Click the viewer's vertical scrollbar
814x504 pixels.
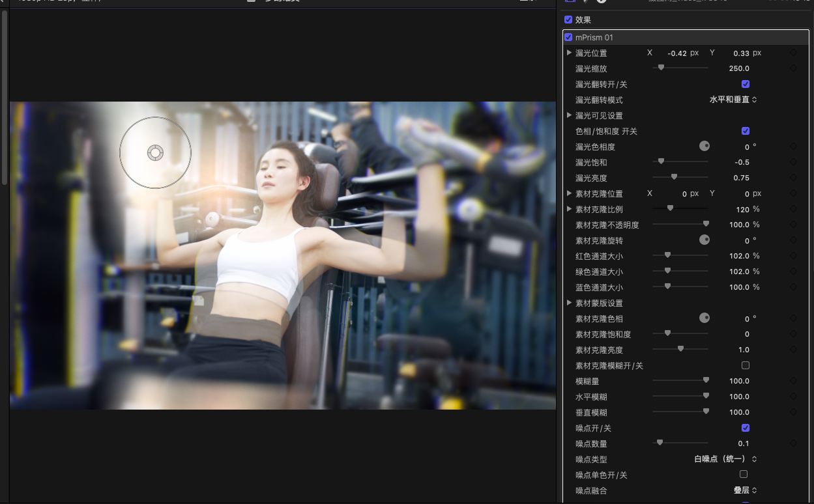point(5,98)
